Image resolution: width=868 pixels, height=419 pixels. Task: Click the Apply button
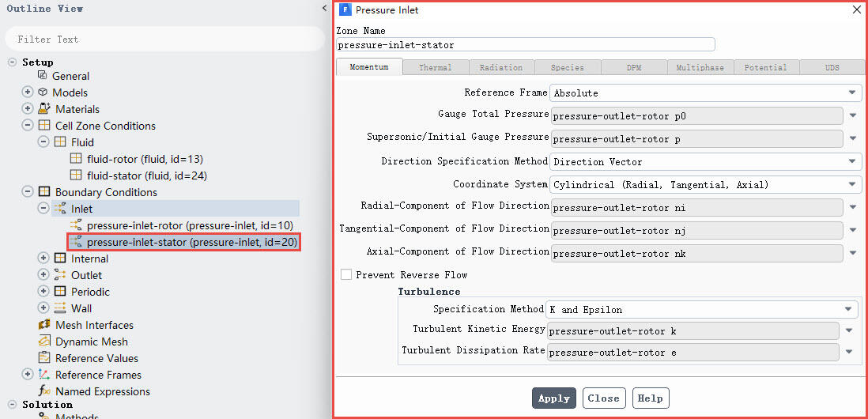click(553, 398)
